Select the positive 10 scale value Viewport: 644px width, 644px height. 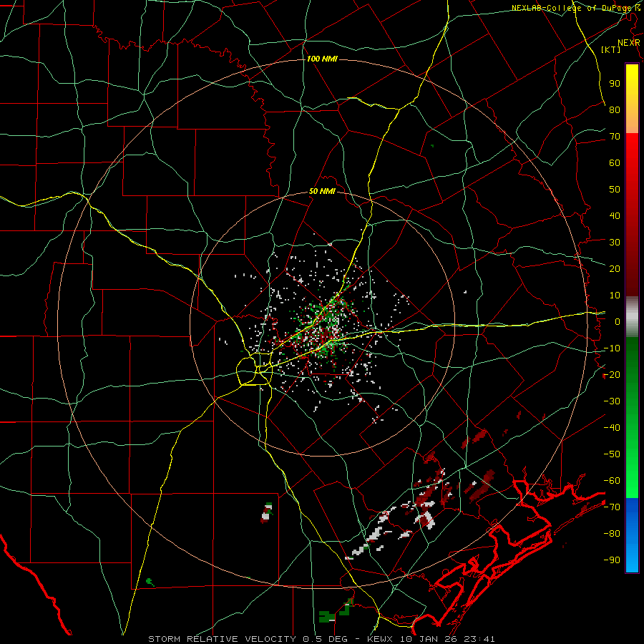(x=615, y=296)
